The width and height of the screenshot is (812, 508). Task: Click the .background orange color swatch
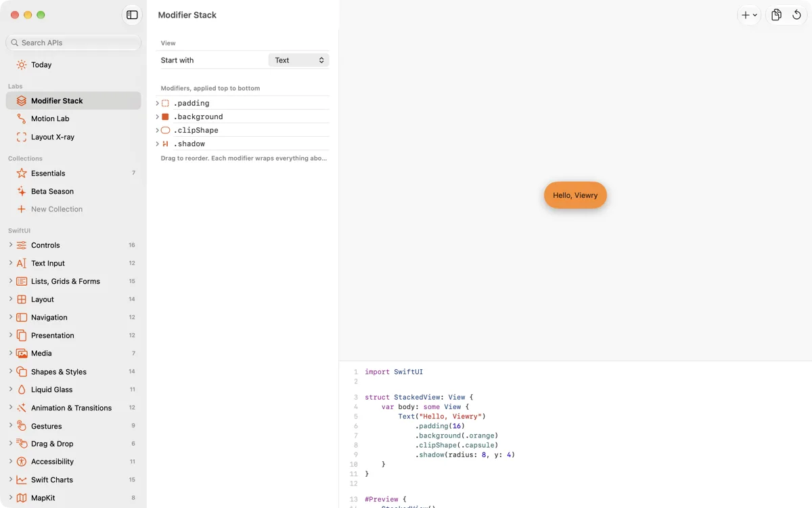165,117
